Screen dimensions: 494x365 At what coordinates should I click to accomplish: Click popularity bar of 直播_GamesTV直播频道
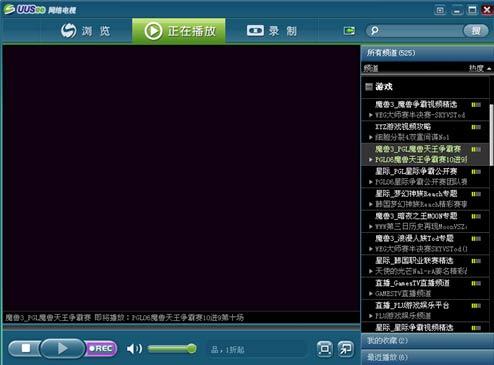(476, 283)
